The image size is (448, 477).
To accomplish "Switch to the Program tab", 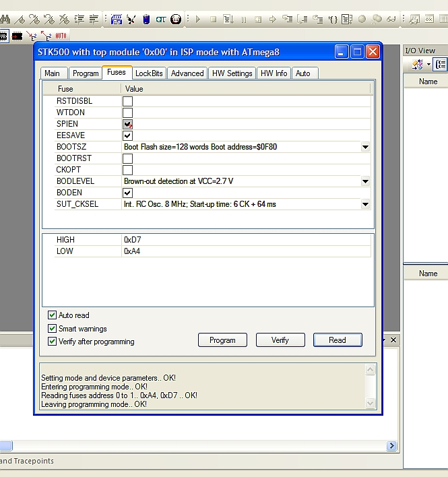I will tap(86, 73).
